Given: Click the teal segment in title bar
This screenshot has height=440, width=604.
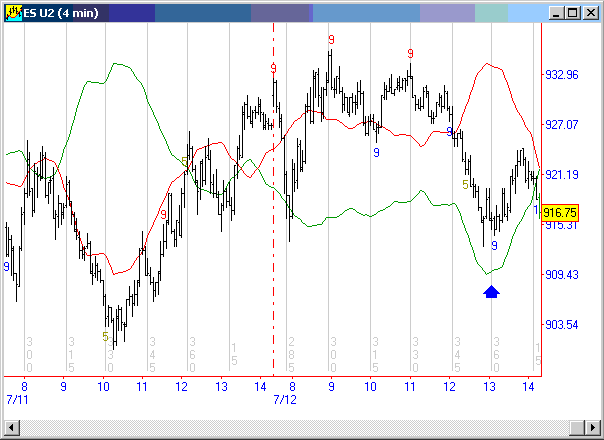Looking at the screenshot, I should (x=491, y=14).
